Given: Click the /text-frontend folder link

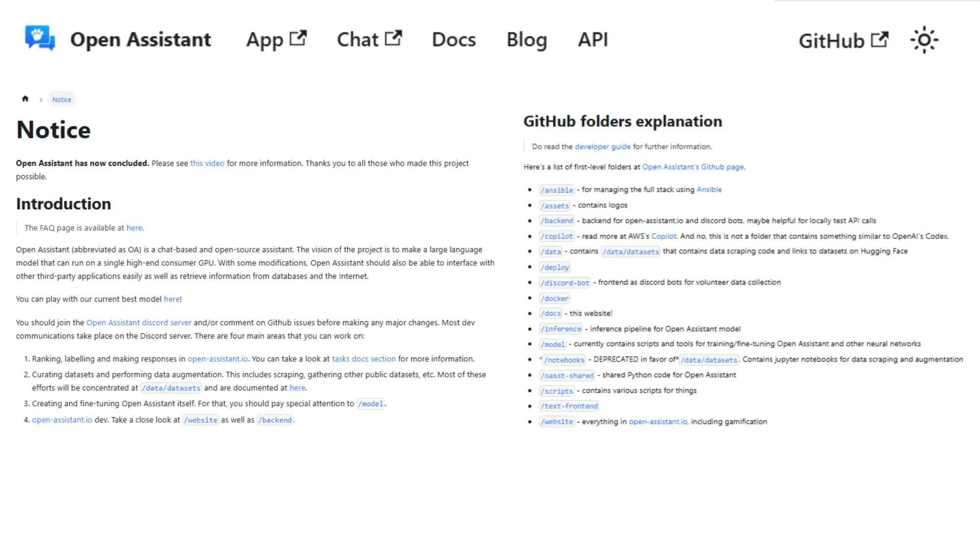Looking at the screenshot, I should tap(569, 406).
